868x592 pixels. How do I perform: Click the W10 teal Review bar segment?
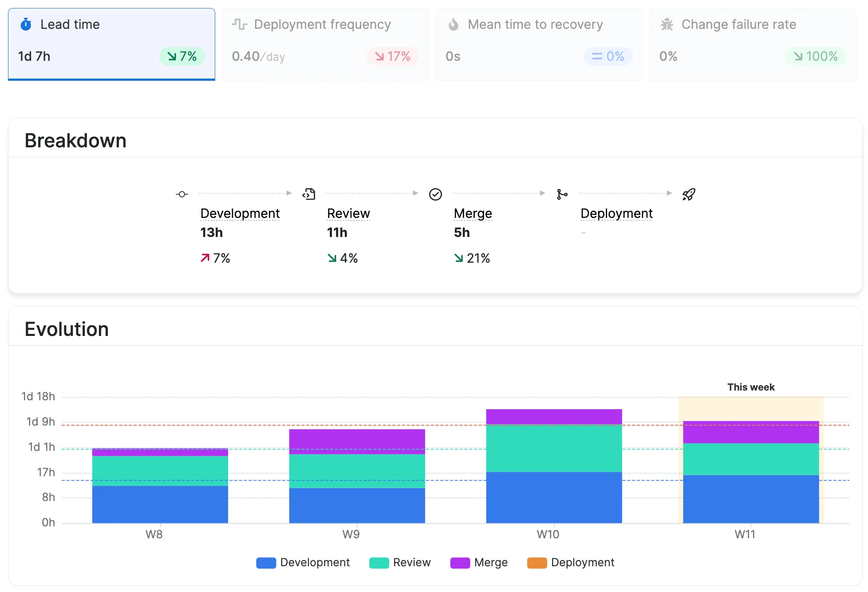coord(554,448)
